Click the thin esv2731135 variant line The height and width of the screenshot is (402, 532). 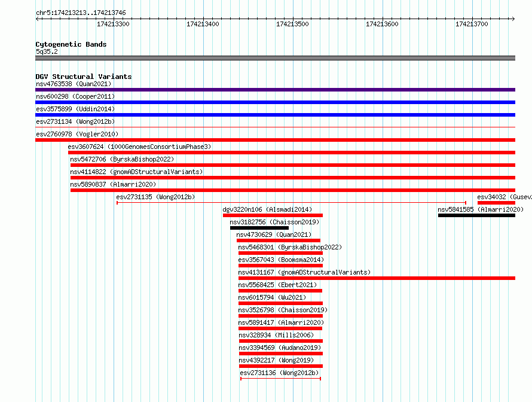pos(292,203)
